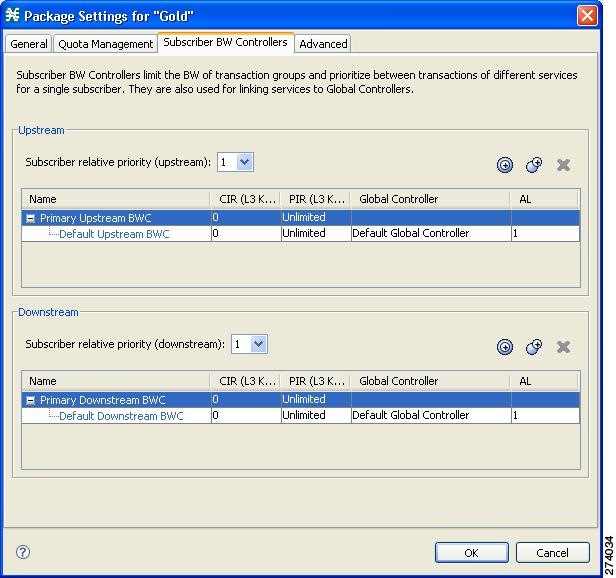Switch to the Quota Management tab

[105, 44]
